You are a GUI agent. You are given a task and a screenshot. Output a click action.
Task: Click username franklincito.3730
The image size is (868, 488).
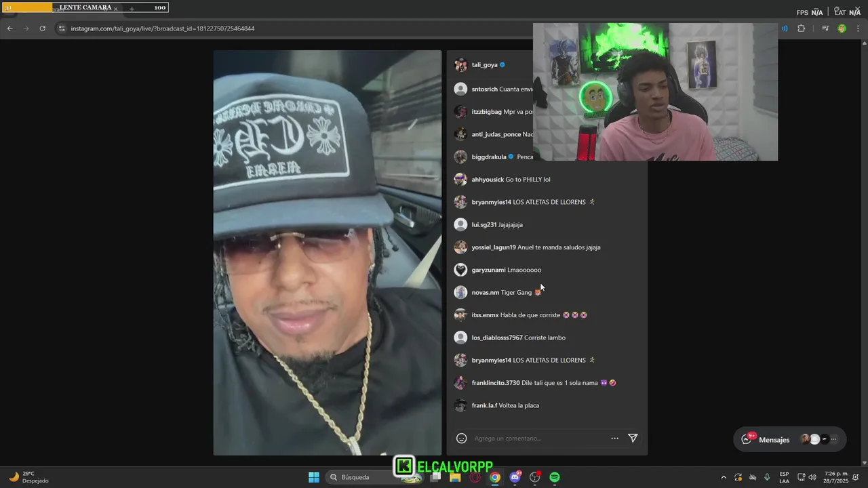click(496, 383)
